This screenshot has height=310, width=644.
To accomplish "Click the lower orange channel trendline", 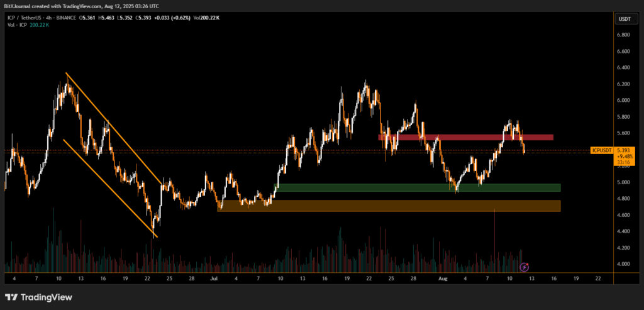I will click(110, 187).
